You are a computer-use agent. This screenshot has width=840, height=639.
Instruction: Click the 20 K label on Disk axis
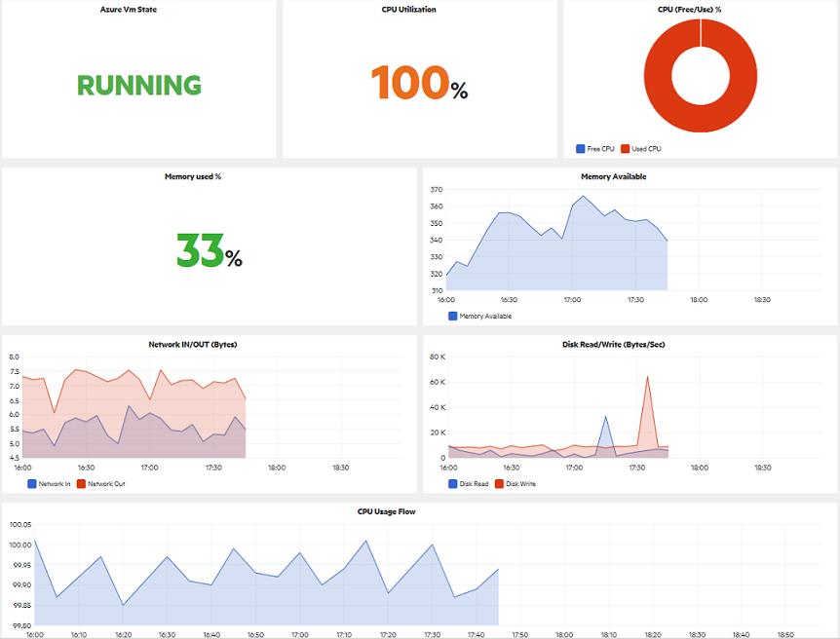438,432
